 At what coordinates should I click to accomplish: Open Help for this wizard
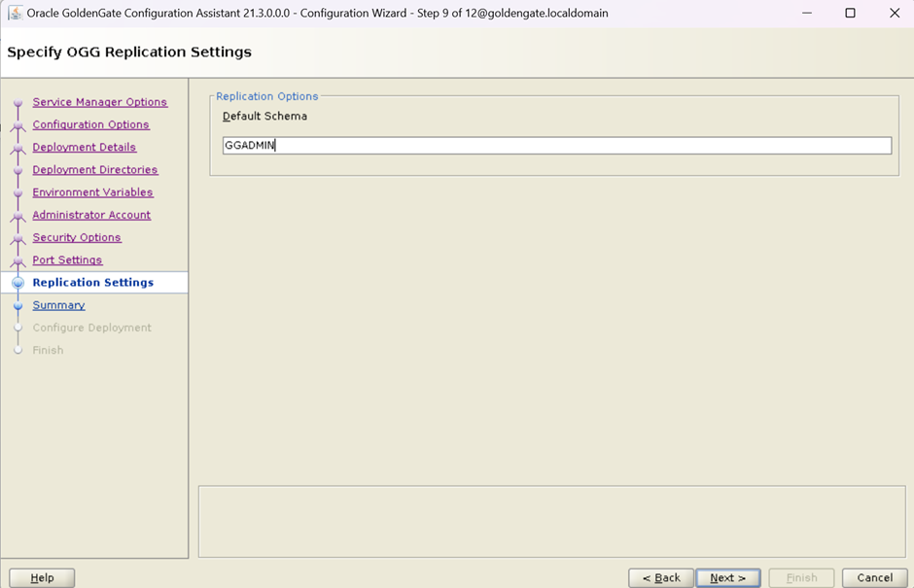point(42,577)
